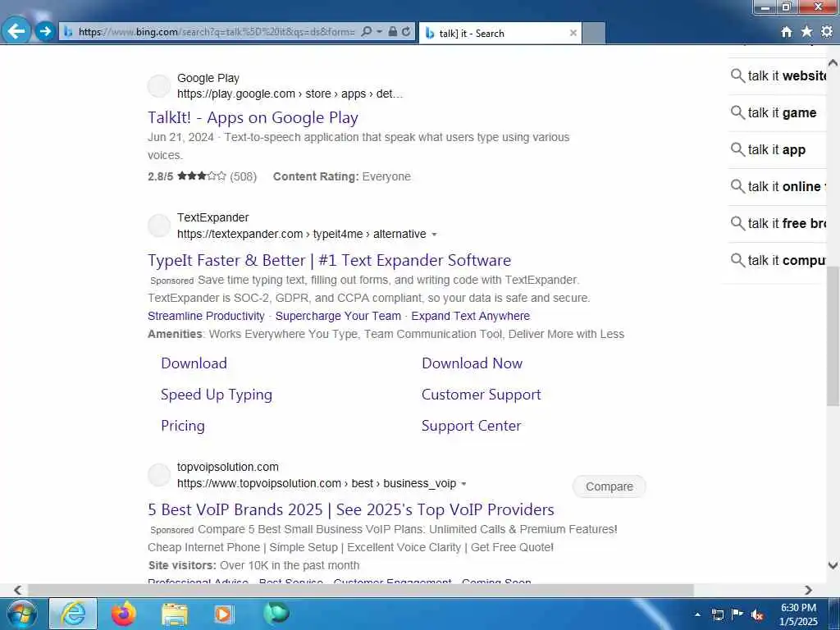Go forward using the Forward arrow button
This screenshot has height=630, width=840.
coord(46,32)
